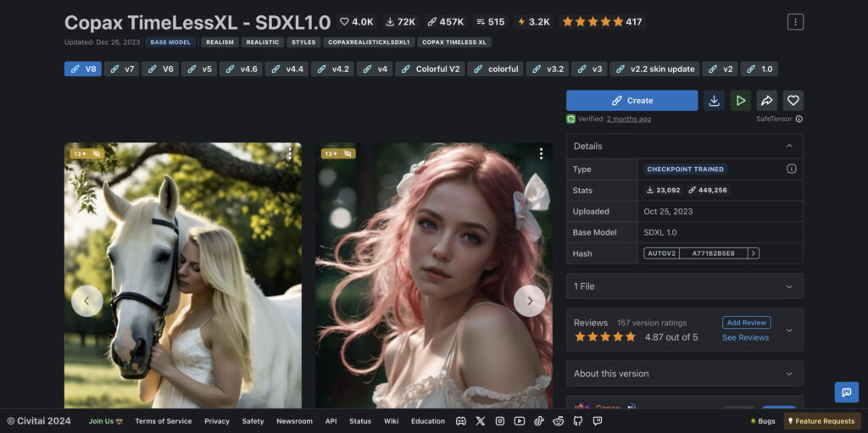
Task: Click the 457K generations stat badge
Action: [x=446, y=22]
